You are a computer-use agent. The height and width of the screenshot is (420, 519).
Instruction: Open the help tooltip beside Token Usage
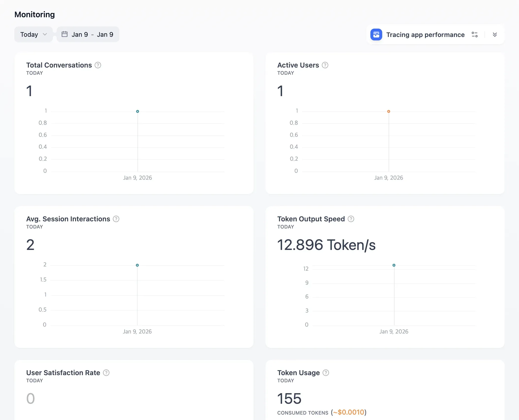click(x=325, y=373)
